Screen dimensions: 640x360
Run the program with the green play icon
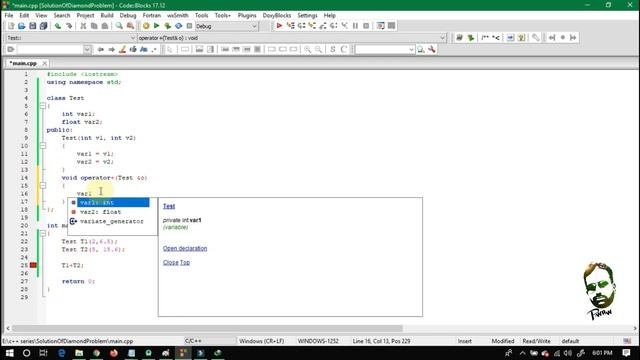pos(157,26)
